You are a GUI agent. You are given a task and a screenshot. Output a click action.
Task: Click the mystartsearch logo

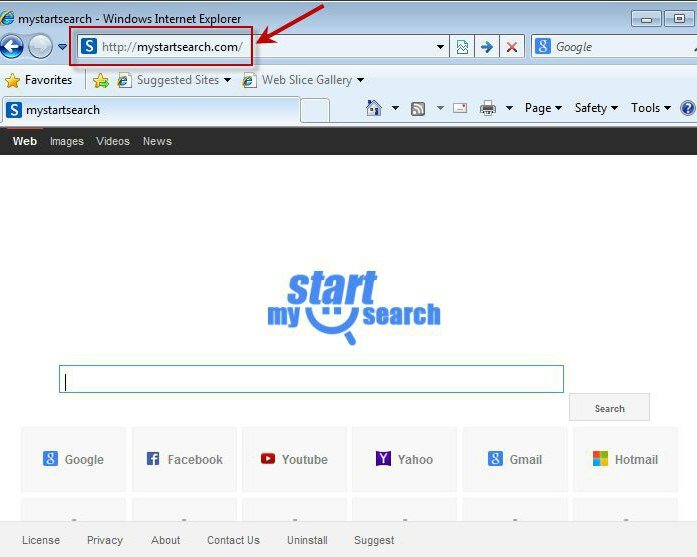354,308
